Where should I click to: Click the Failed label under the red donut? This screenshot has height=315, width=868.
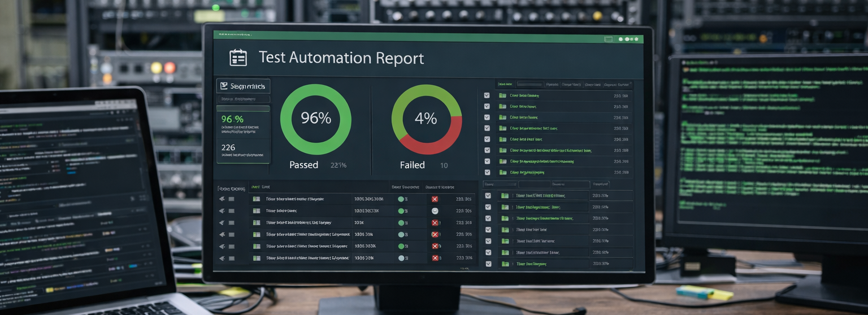[x=412, y=165]
